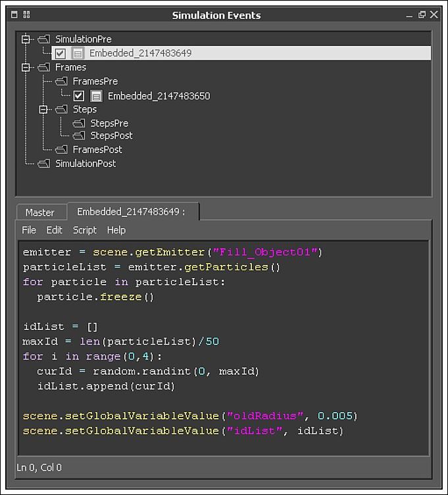The height and width of the screenshot is (495, 448).
Task: Open the Script menu
Action: point(84,230)
